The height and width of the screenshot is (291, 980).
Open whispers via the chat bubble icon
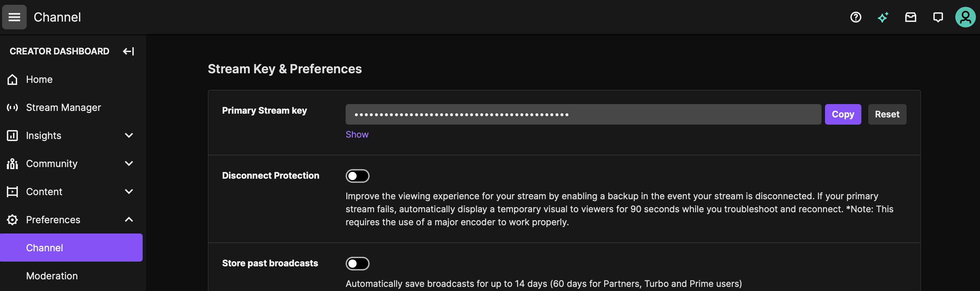tap(938, 17)
